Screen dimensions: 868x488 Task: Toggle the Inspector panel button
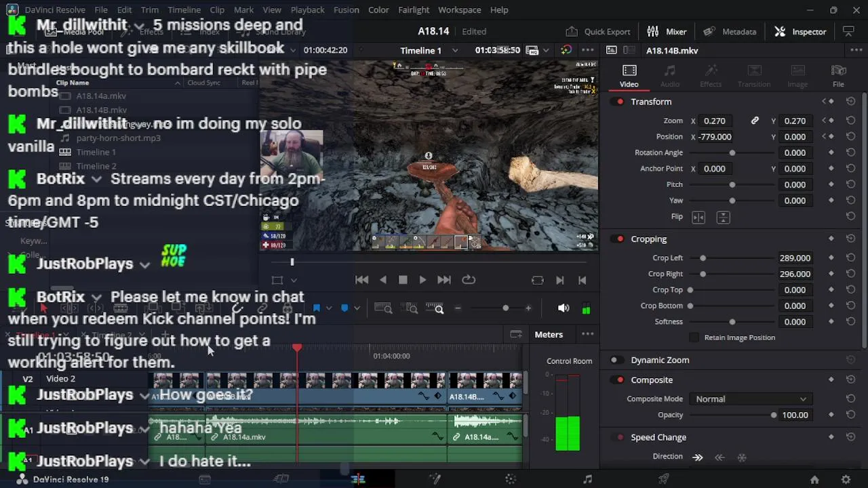tap(801, 31)
